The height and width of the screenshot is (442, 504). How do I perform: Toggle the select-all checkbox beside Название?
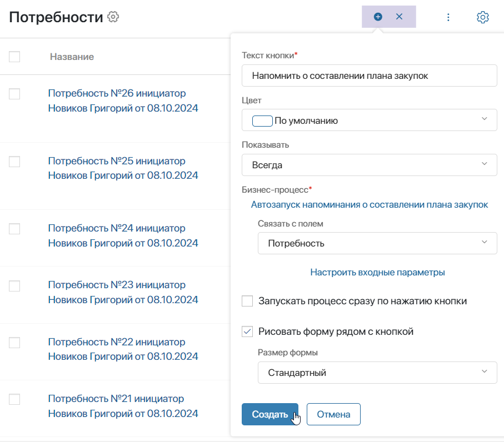14,57
